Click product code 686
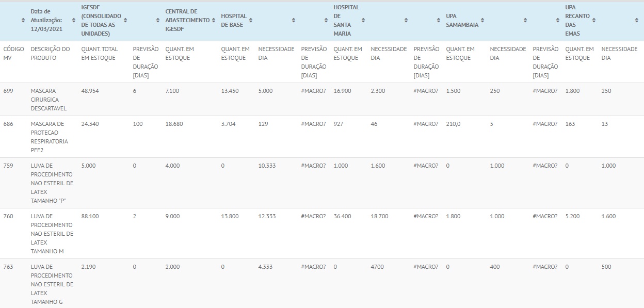The height and width of the screenshot is (308, 644). 8,124
